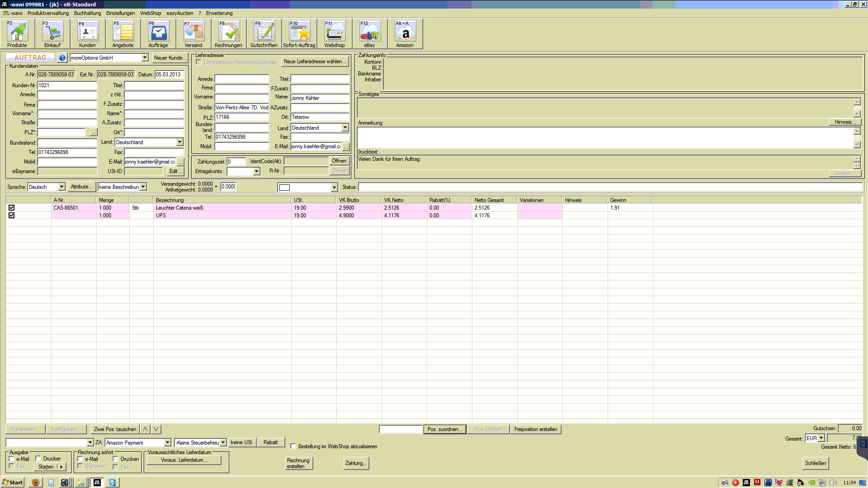Click the red notification tray icon
Screen dimensions: 868x488
tap(736, 483)
